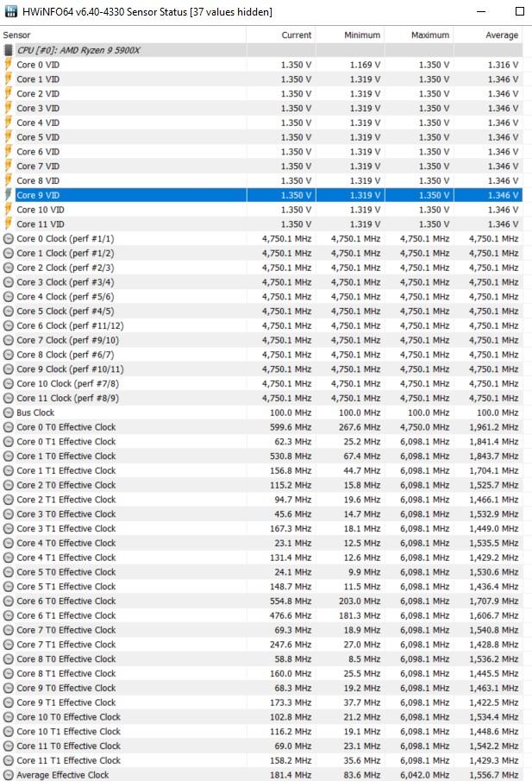The width and height of the screenshot is (532, 781).
Task: Click the icon beside Core 0 T0 Effective Clock
Action: click(x=8, y=427)
